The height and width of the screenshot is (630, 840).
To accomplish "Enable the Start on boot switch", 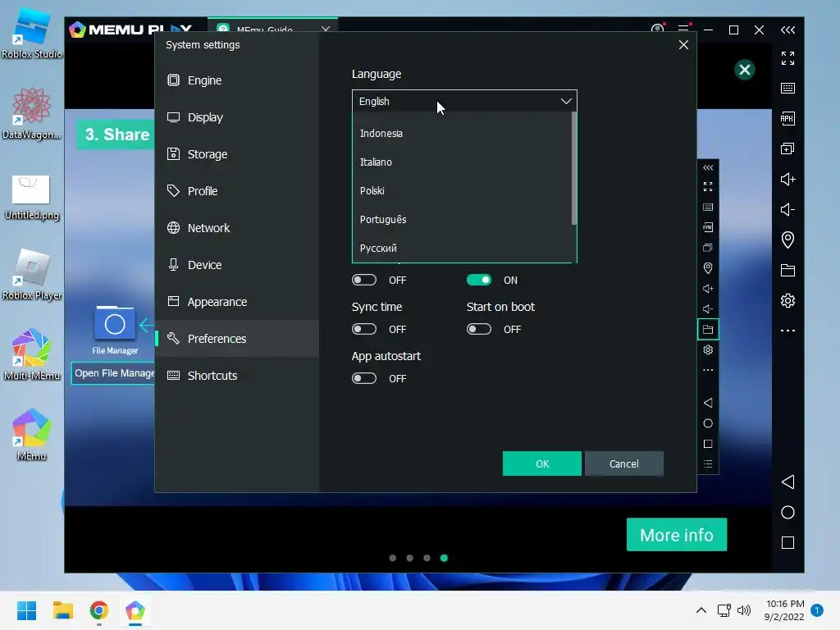I will click(x=479, y=329).
